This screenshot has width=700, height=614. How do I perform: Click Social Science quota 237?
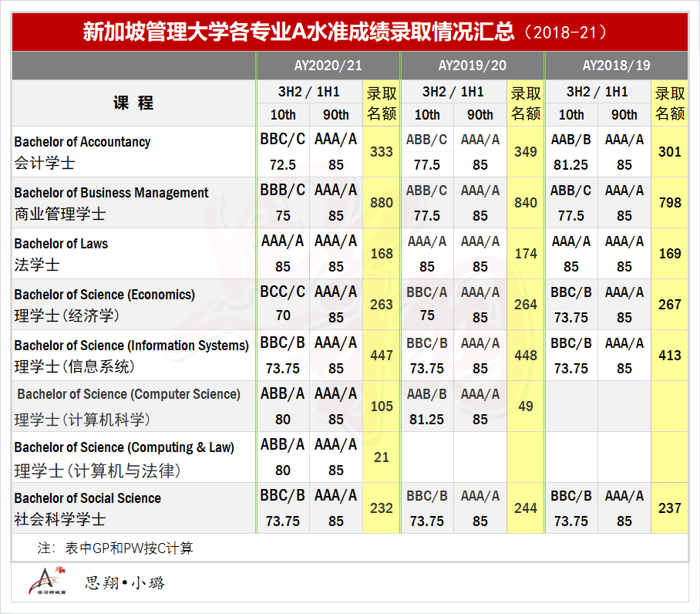[x=670, y=508]
